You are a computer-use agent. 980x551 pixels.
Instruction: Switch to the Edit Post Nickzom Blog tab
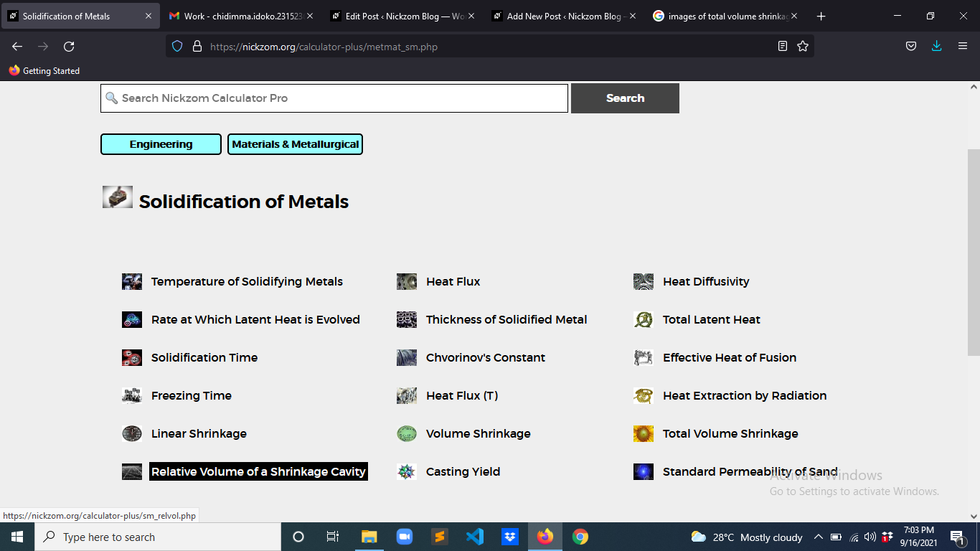click(x=403, y=16)
